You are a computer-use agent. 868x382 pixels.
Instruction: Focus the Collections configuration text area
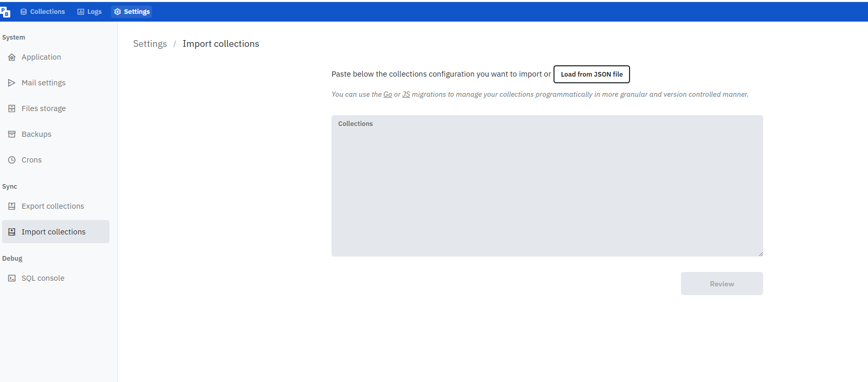tap(547, 186)
